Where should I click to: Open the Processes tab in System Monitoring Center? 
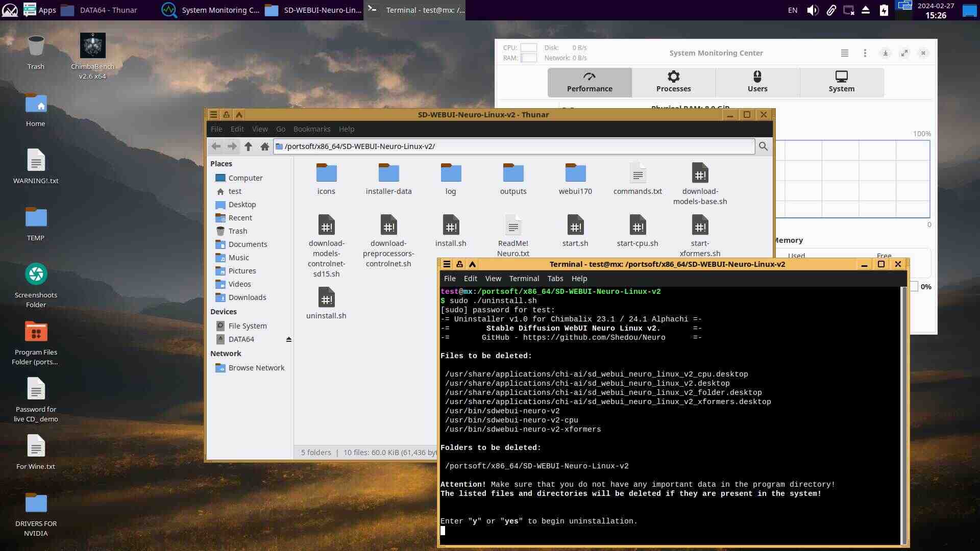pos(673,82)
